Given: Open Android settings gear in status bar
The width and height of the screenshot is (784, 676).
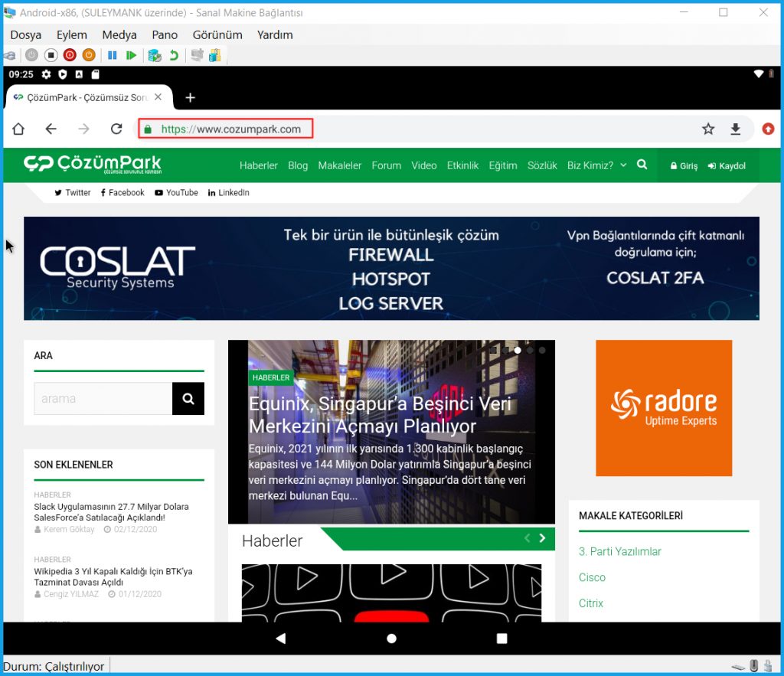Looking at the screenshot, I should 46,74.
